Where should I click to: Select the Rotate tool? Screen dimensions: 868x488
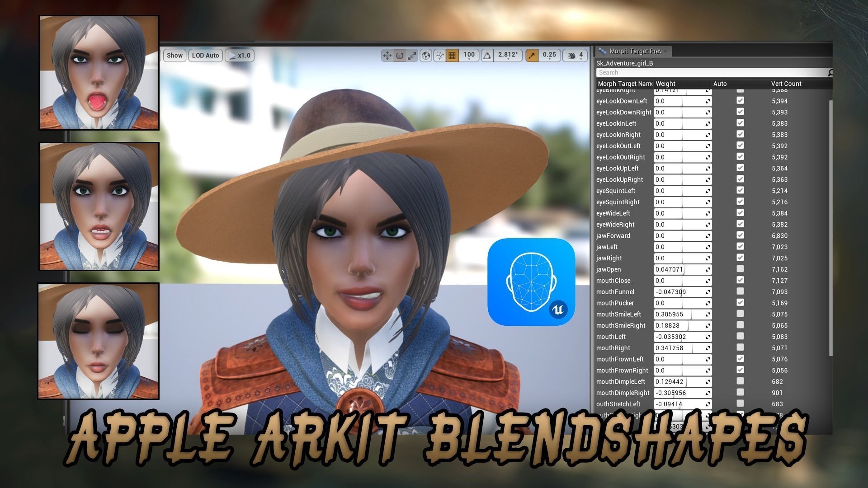(400, 55)
